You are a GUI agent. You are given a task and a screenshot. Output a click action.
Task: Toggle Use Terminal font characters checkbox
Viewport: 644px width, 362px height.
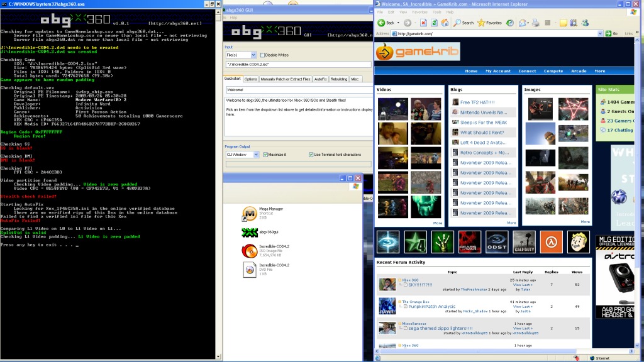311,155
